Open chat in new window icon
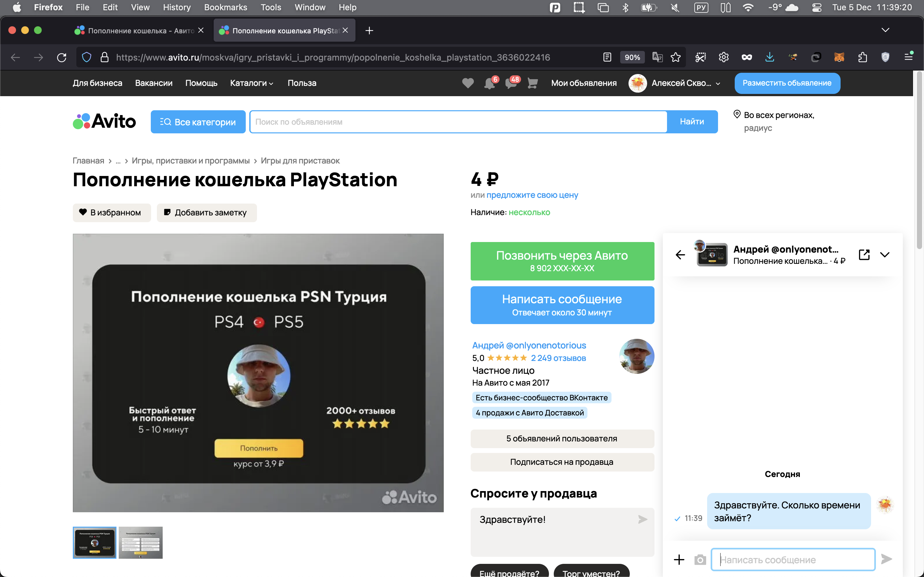Screen dimensions: 924x577 [x=864, y=255]
